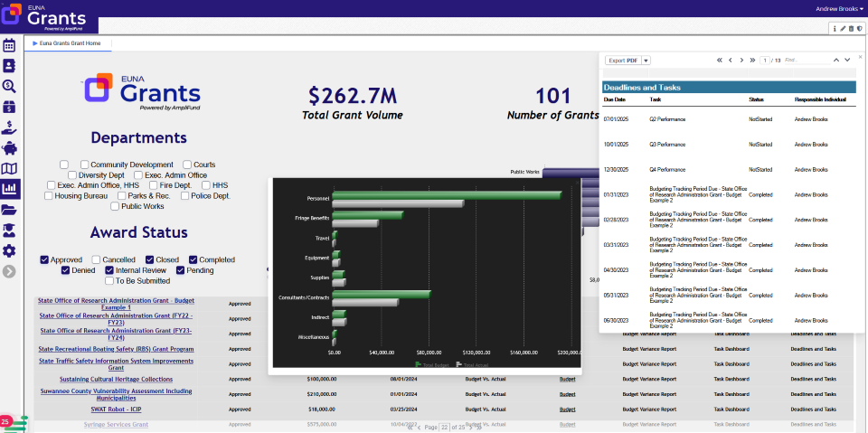Image resolution: width=868 pixels, height=433 pixels.
Task: Open the magnifier dollar search sidebar icon
Action: (x=10, y=86)
